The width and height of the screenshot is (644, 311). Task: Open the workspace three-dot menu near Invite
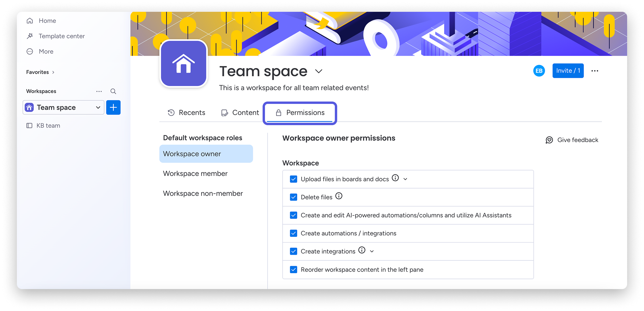click(595, 71)
